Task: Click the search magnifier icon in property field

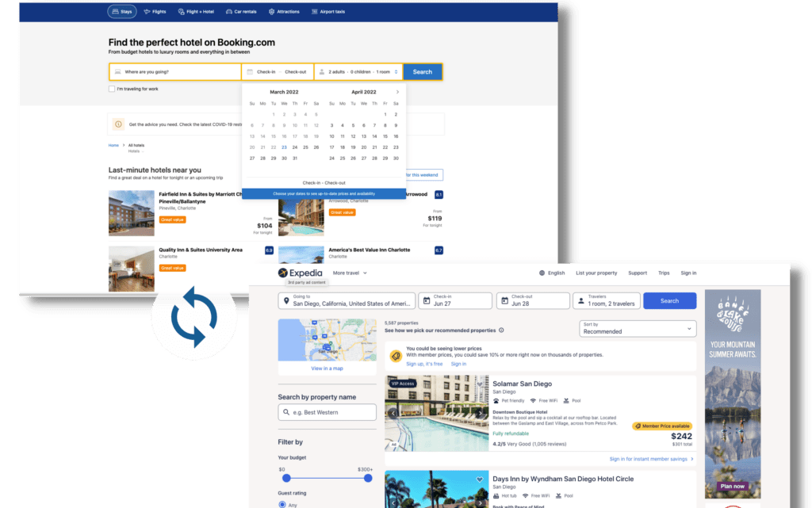Action: (286, 412)
